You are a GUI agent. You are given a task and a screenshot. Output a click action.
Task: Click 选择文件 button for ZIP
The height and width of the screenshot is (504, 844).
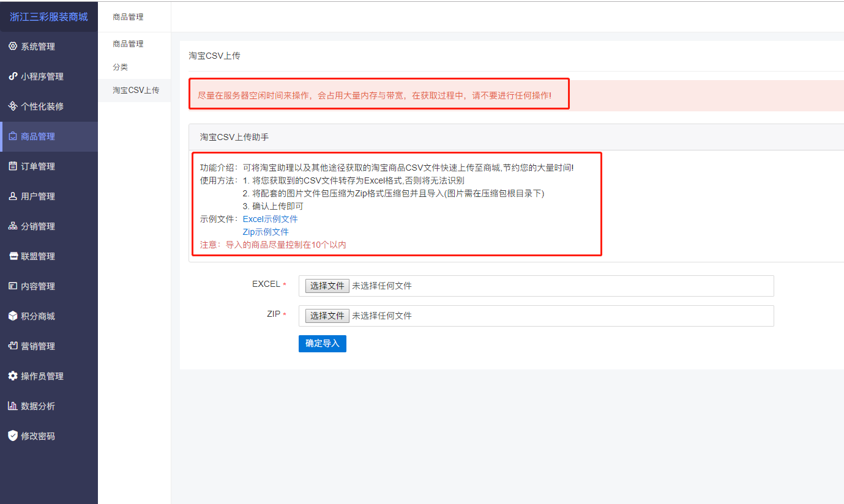click(327, 316)
